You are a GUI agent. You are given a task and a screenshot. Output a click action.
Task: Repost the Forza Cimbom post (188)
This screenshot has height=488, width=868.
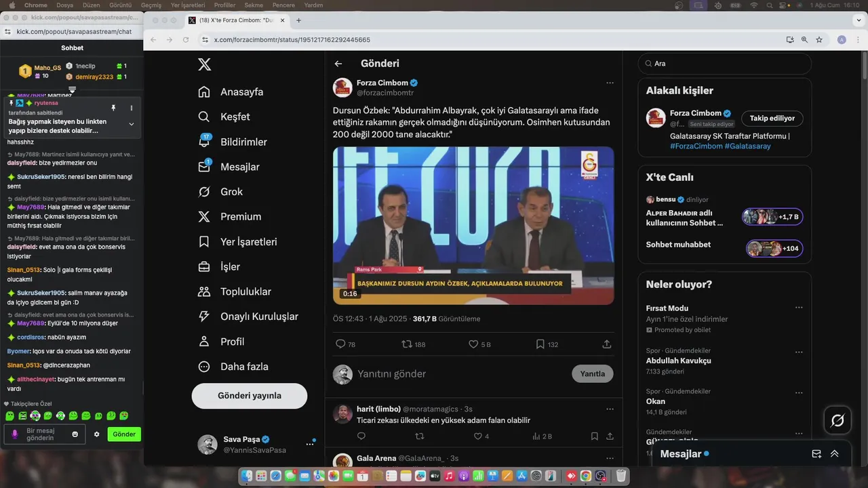[x=414, y=344]
